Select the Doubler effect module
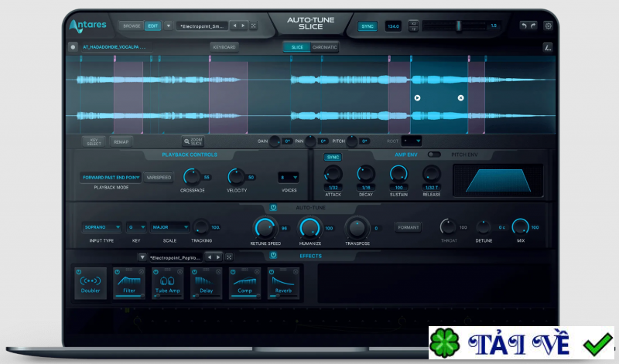Screen dimensions: 619x364 click(91, 284)
